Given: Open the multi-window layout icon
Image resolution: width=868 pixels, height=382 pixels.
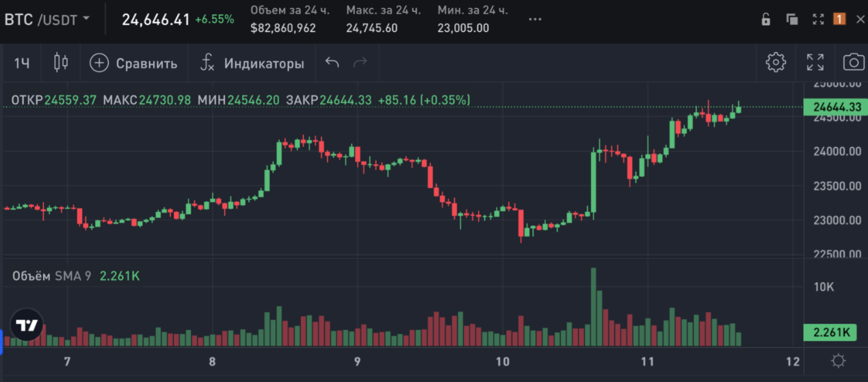Looking at the screenshot, I should (792, 19).
